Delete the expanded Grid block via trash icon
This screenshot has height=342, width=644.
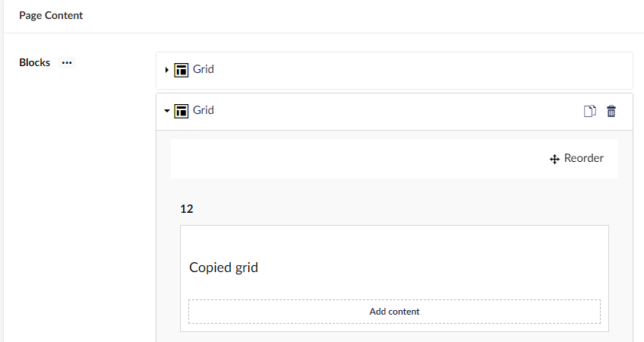point(611,112)
